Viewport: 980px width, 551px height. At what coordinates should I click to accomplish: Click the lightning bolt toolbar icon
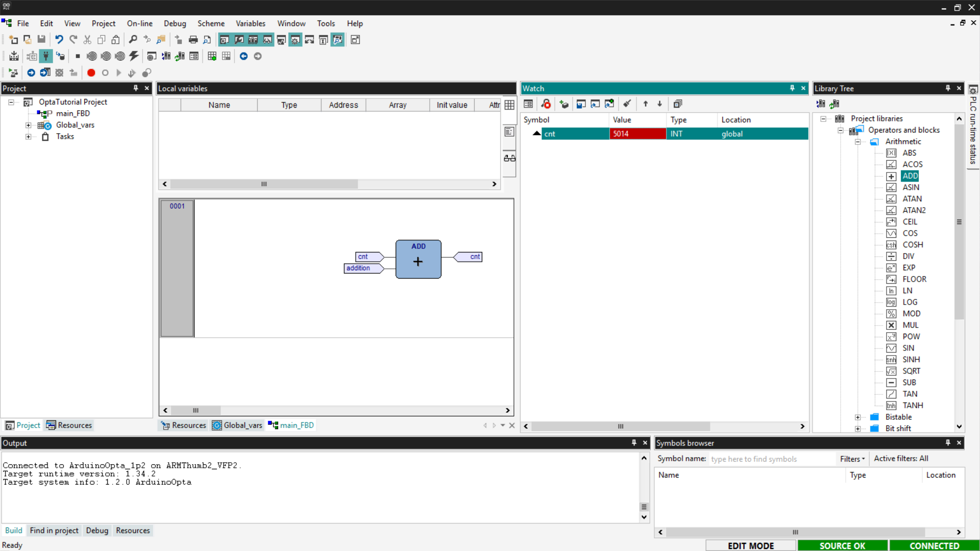[x=134, y=56]
